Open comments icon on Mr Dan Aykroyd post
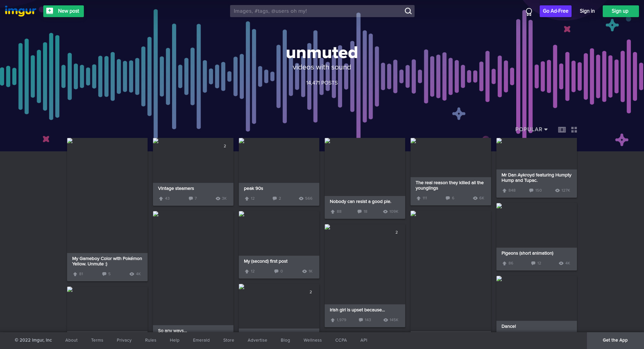The image size is (644, 349). point(531,190)
